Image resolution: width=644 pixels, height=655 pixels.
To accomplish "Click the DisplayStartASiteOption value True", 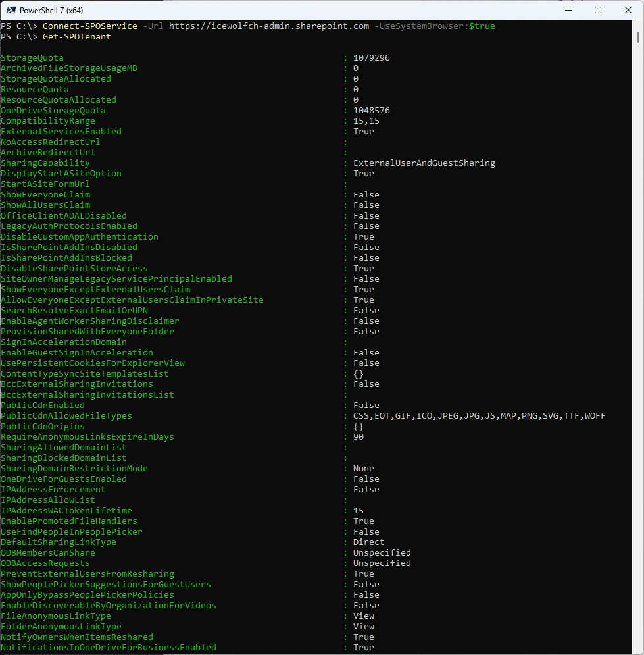I will [x=364, y=173].
